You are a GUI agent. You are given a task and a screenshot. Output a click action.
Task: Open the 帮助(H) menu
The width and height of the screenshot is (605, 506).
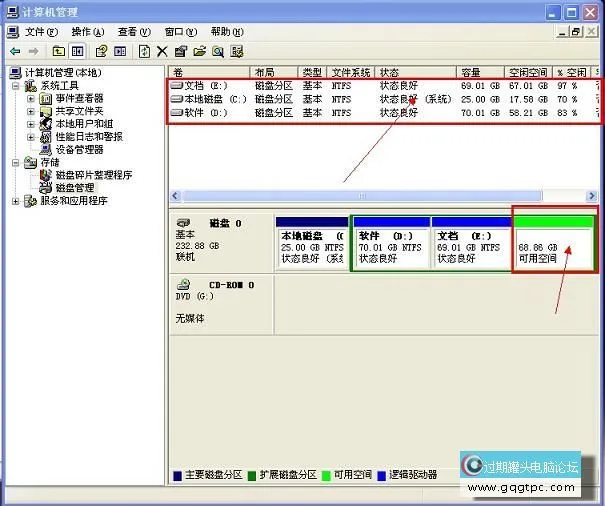(x=227, y=32)
